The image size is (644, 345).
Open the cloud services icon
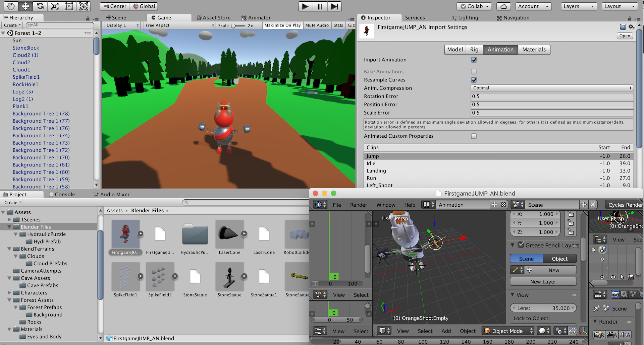[503, 6]
